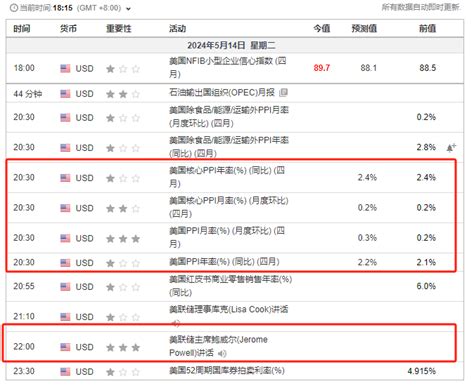This screenshot has width=474, height=386.
Task: Click the alert bell icon beside 2.8%
Action: click(451, 148)
